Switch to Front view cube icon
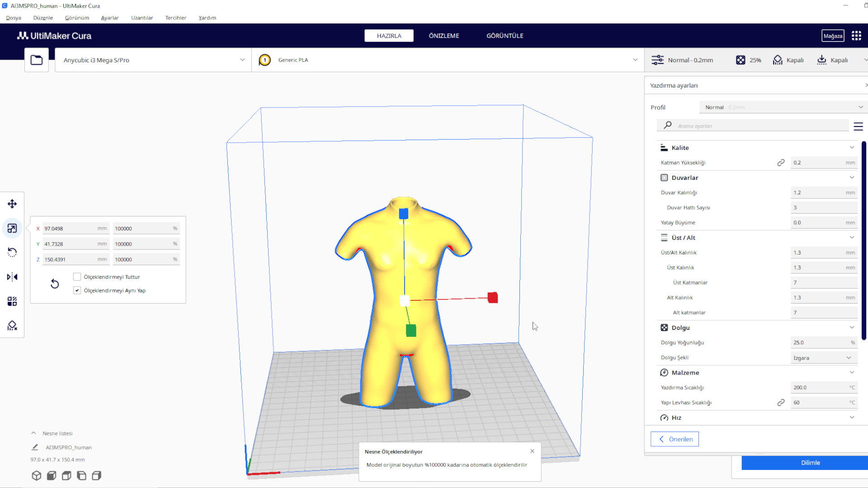Image resolution: width=868 pixels, height=488 pixels. tap(51, 475)
